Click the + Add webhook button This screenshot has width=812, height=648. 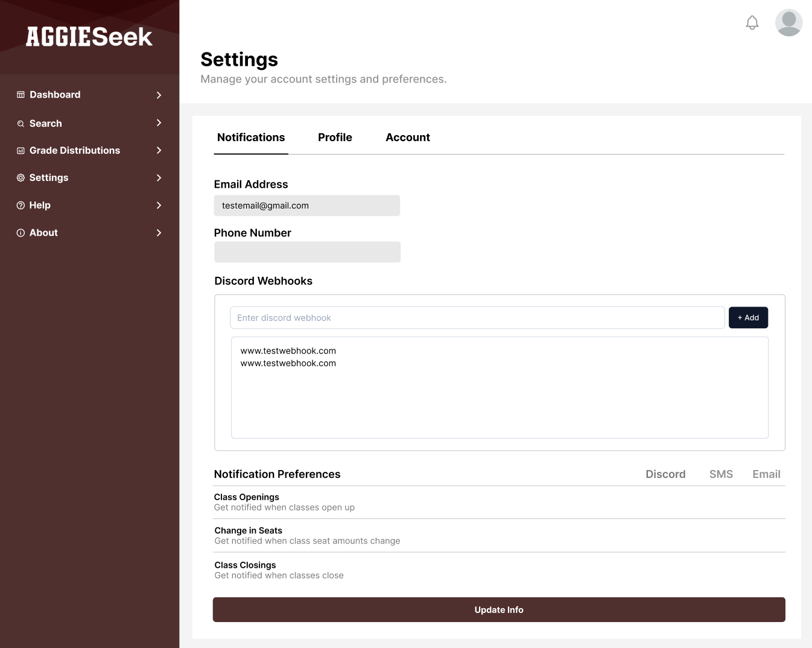pos(748,317)
